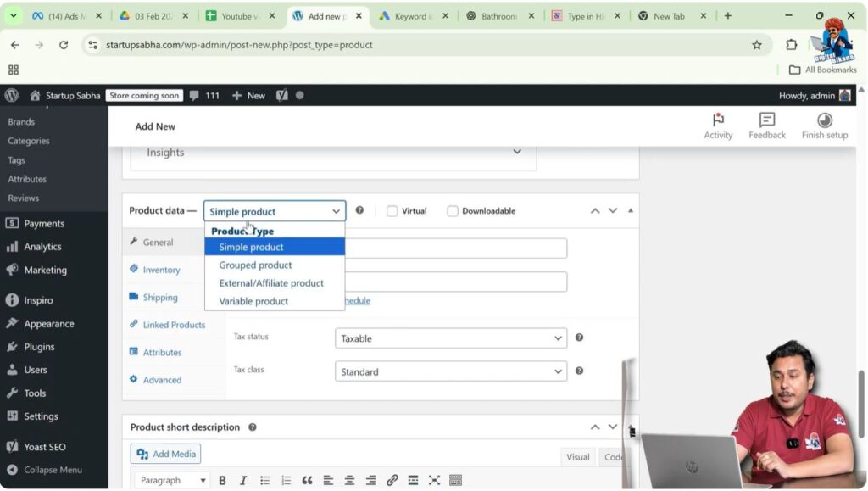868x491 pixels.
Task: Apply Bold in the editor toolbar
Action: pyautogui.click(x=222, y=480)
